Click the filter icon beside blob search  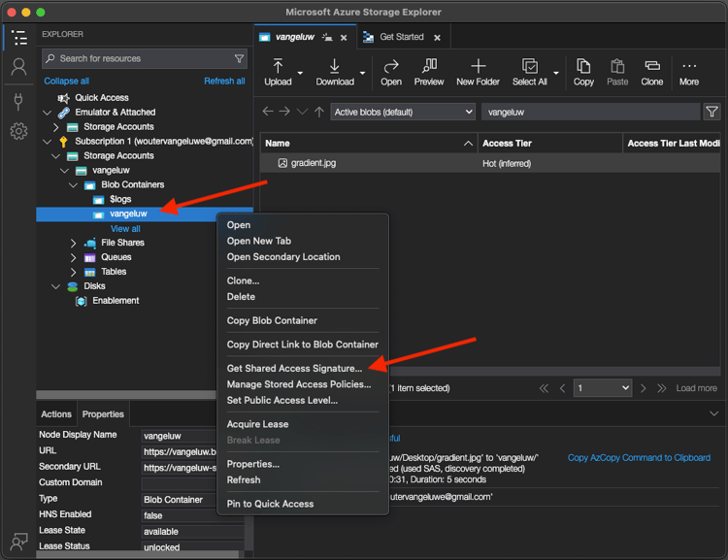(x=711, y=113)
